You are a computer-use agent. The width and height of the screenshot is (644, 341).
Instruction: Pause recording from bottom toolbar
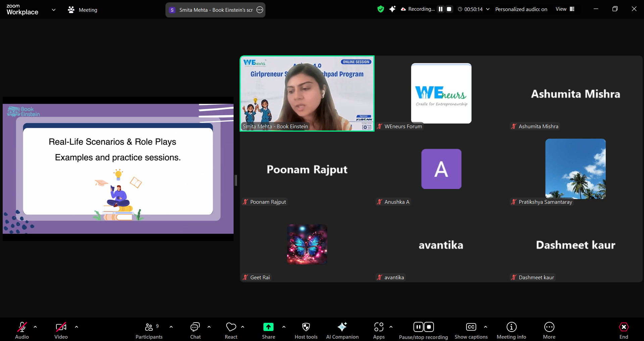[x=418, y=327]
